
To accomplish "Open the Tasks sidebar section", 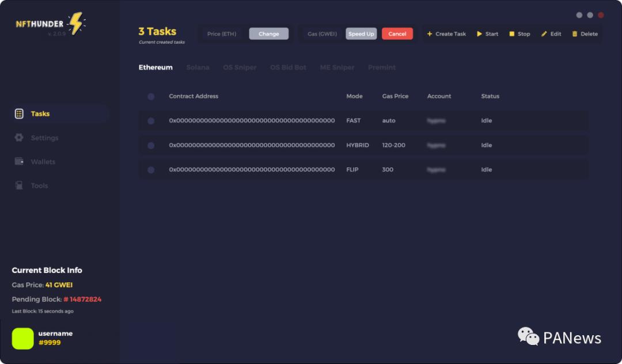I will [59, 114].
